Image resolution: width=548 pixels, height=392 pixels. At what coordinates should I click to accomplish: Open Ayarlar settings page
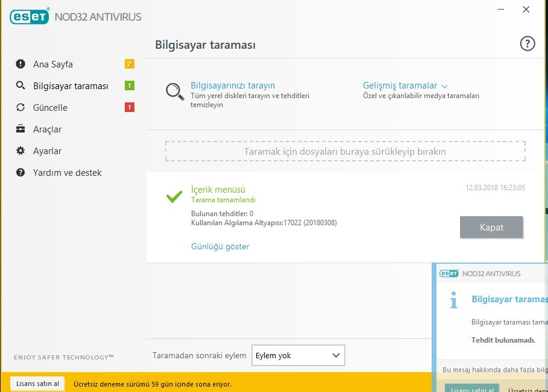click(47, 151)
